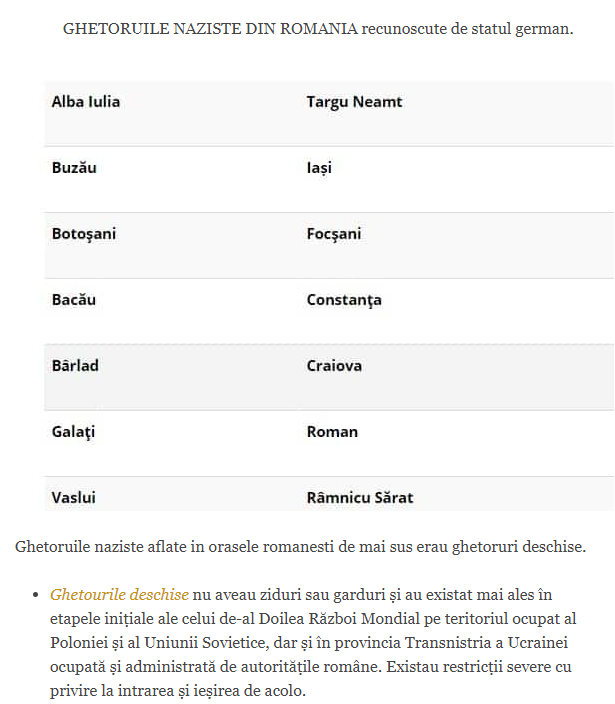Viewport: 615px width, 704px height.
Task: Click the Vaslui table cell
Action: pyautogui.click(x=74, y=496)
